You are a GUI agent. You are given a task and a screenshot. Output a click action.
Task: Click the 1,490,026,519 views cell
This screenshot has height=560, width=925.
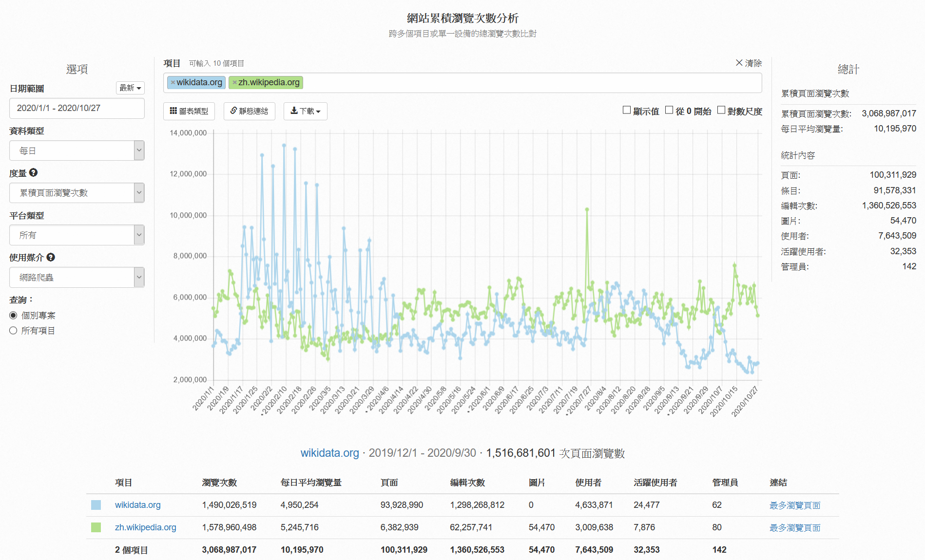pyautogui.click(x=229, y=505)
